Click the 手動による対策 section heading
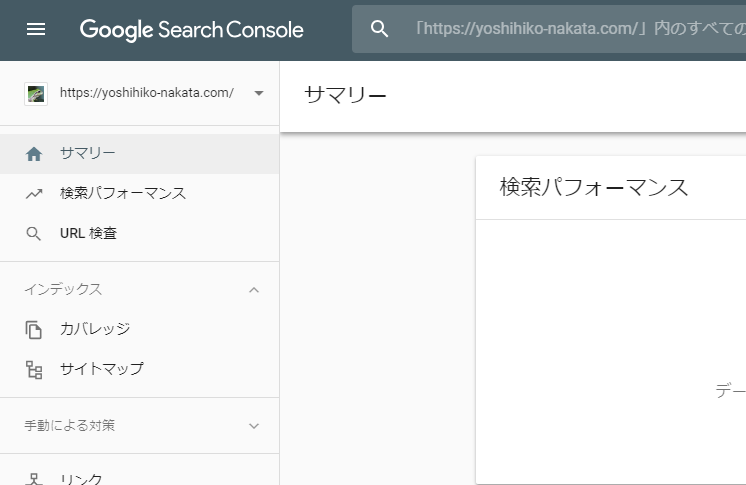This screenshot has height=485, width=746. point(70,426)
